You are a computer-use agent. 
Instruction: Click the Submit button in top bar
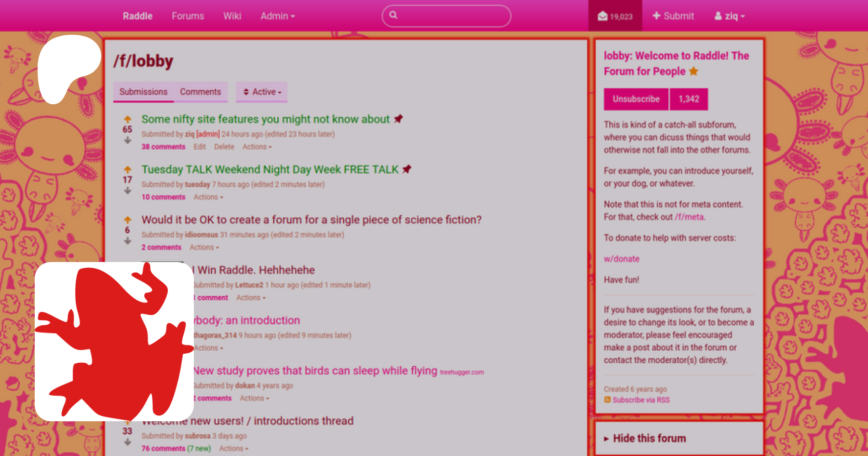pos(673,16)
